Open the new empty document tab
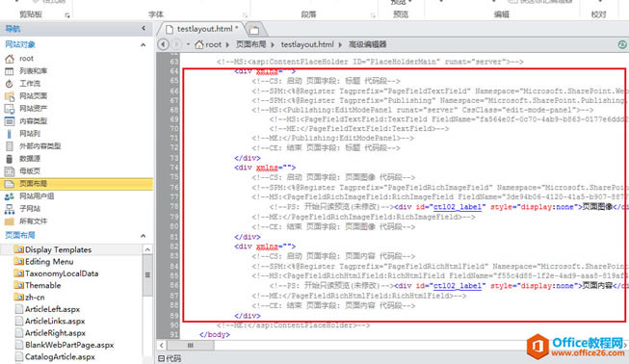 254,29
